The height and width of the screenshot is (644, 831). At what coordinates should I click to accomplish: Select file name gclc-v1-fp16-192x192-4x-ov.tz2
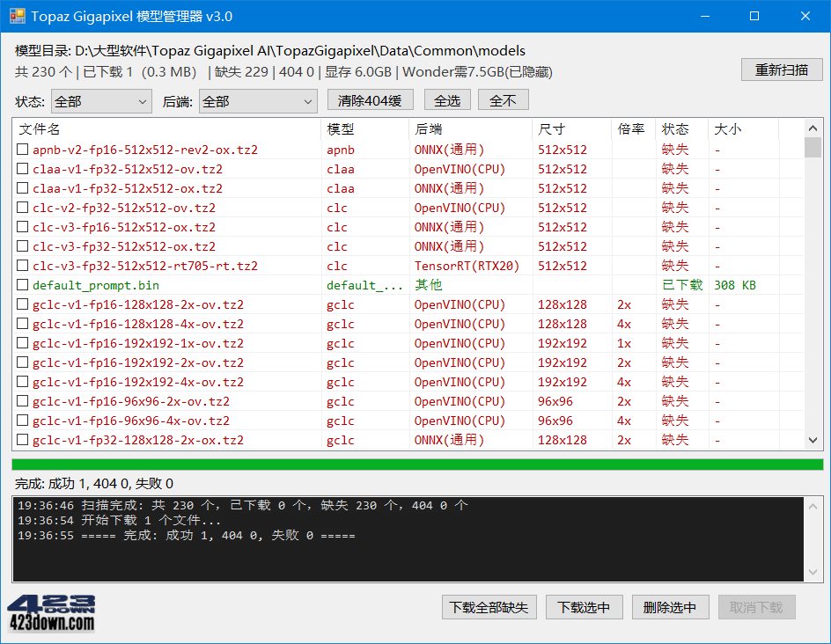138,382
